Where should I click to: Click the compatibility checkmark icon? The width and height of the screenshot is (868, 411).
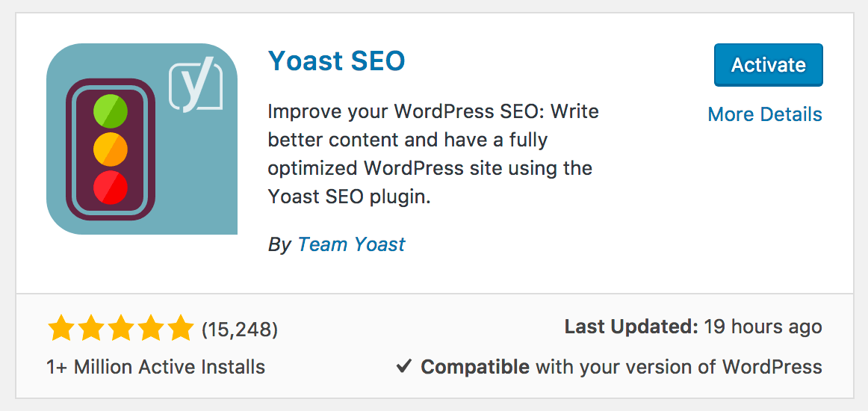[404, 366]
